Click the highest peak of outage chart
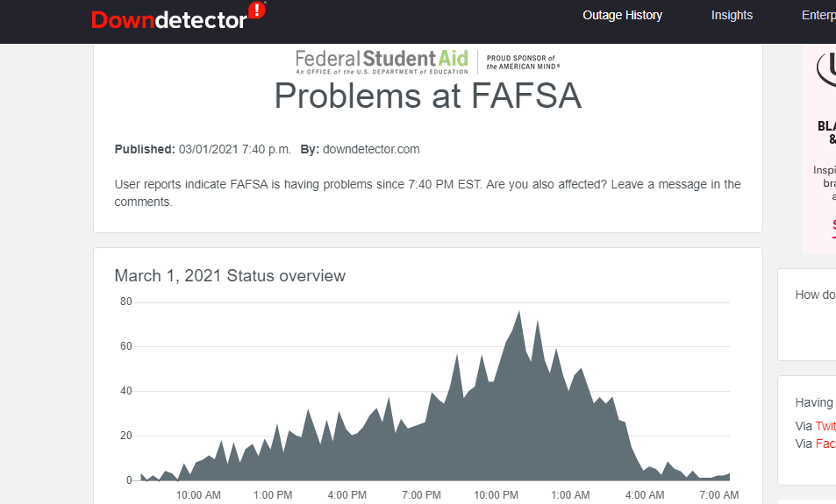 click(x=519, y=313)
